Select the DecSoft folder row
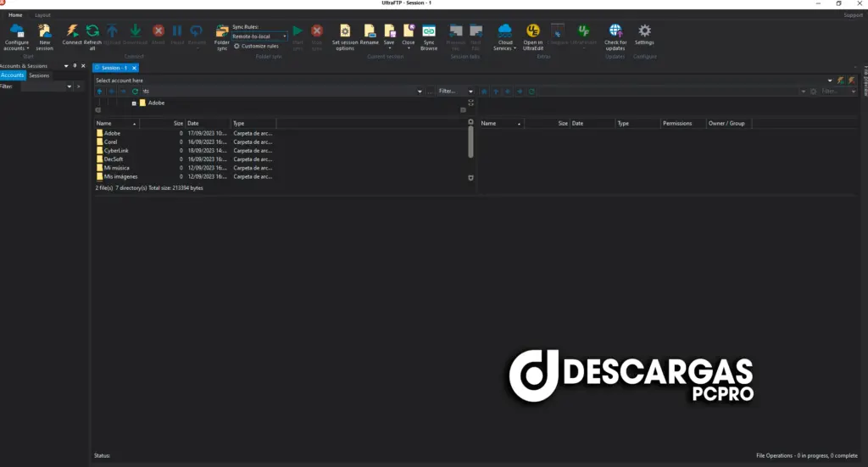Image resolution: width=868 pixels, height=467 pixels. click(x=184, y=159)
